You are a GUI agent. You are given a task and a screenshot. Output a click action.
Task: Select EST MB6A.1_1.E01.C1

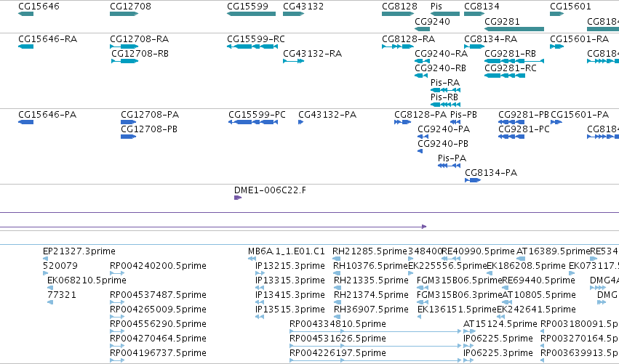coord(286,251)
